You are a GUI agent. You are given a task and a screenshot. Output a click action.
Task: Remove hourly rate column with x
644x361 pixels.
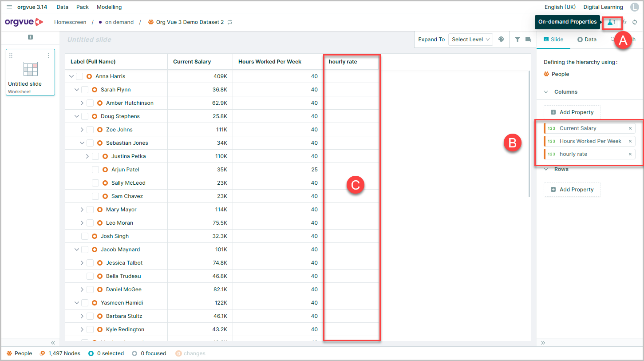click(x=630, y=154)
